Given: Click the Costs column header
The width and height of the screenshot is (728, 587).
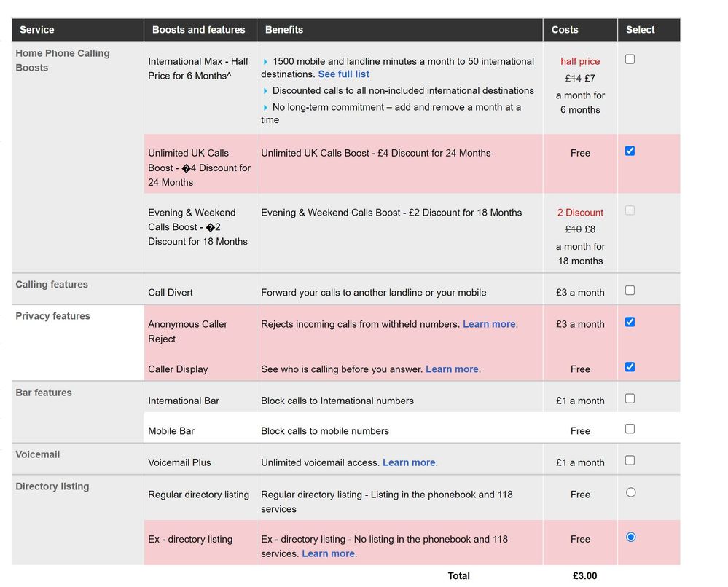Looking at the screenshot, I should pos(565,30).
